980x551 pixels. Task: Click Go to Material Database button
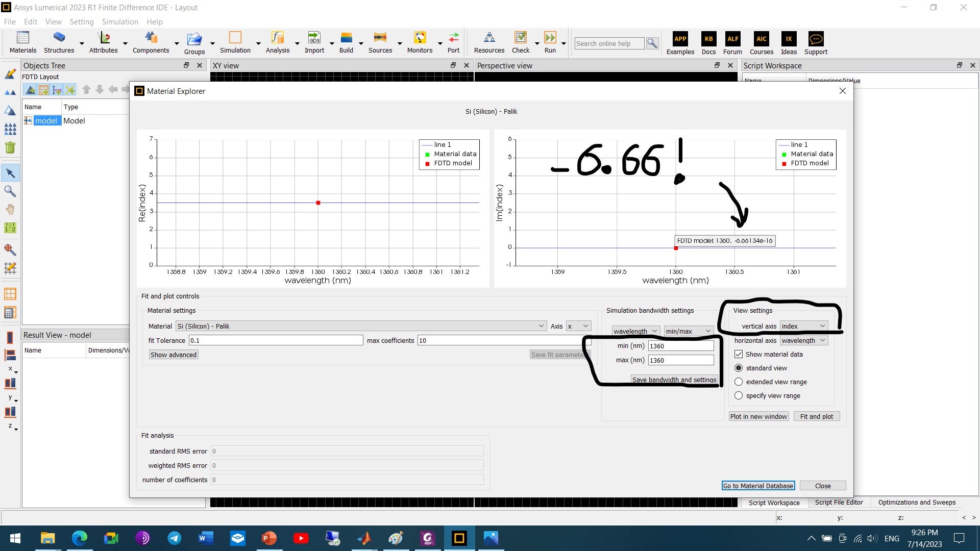[x=758, y=486]
